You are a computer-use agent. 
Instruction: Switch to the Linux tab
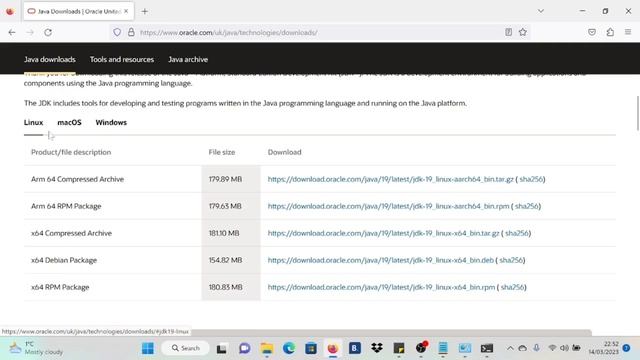33,122
